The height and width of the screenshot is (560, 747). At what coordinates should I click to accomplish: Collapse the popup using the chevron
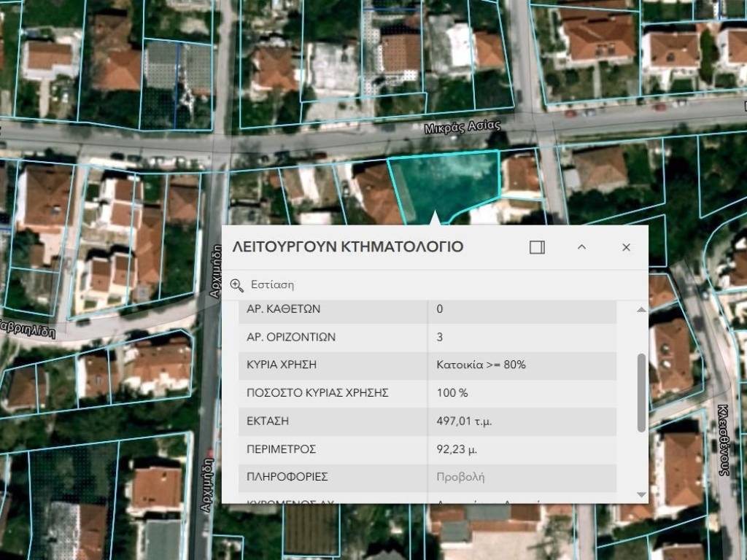pyautogui.click(x=581, y=247)
